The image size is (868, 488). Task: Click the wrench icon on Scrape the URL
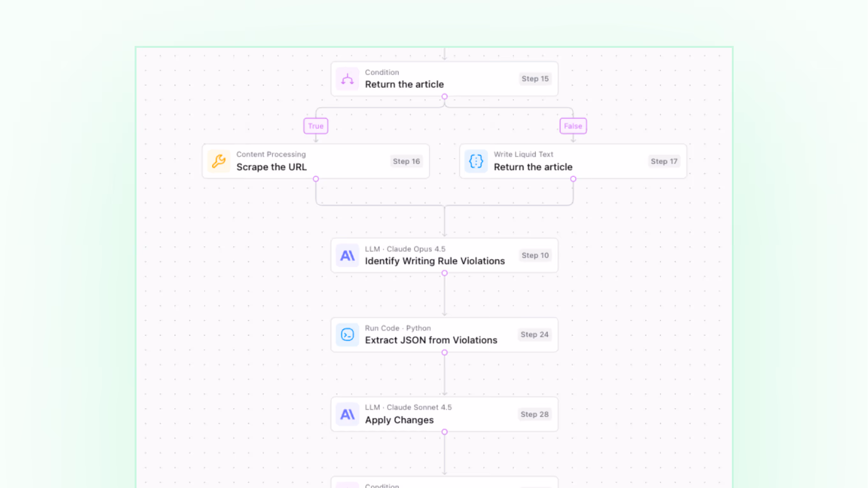219,161
